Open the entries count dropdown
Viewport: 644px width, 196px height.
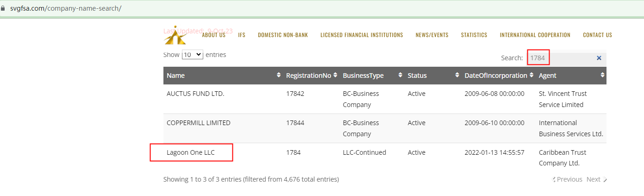tap(193, 55)
